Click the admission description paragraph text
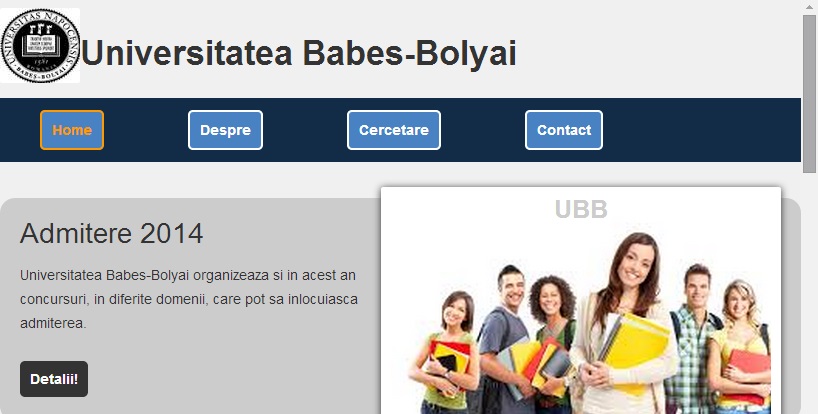818x414 pixels. coord(189,299)
